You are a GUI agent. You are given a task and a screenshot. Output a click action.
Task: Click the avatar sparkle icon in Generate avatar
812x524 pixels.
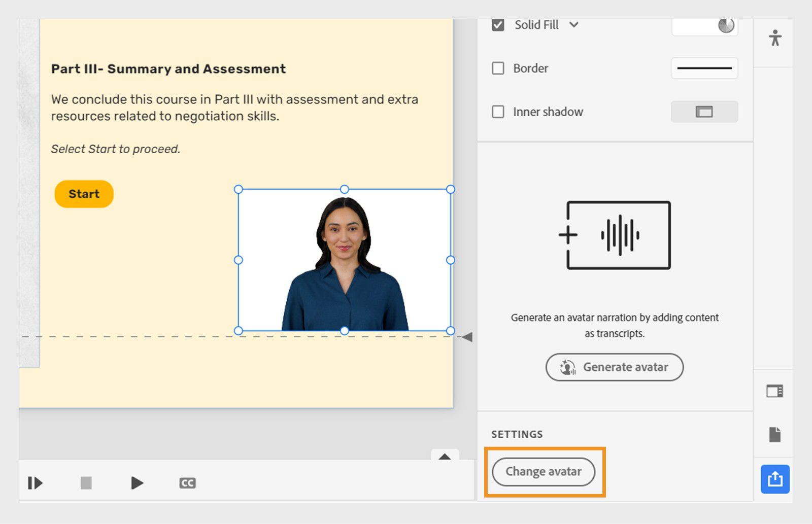click(567, 367)
